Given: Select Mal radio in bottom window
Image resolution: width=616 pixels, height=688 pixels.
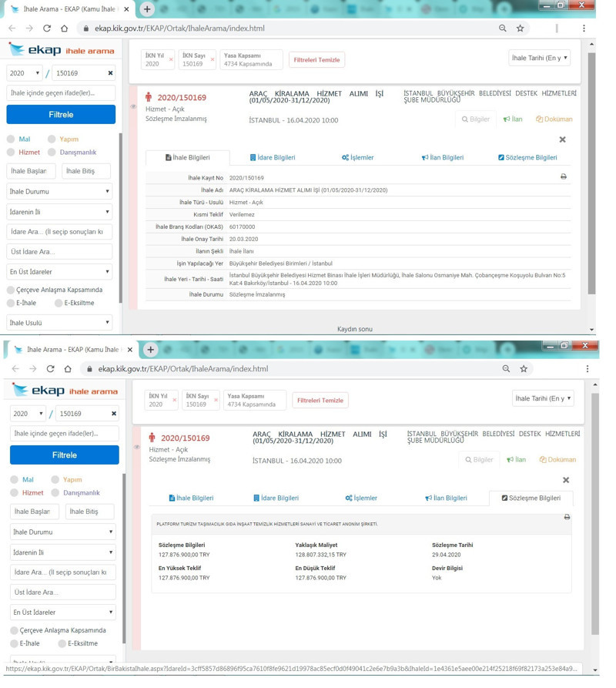Looking at the screenshot, I should pos(15,479).
